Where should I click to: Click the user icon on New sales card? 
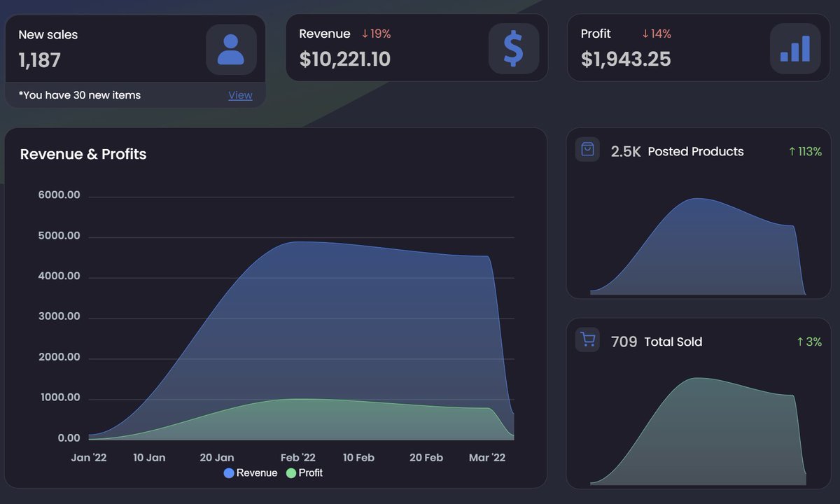231,49
